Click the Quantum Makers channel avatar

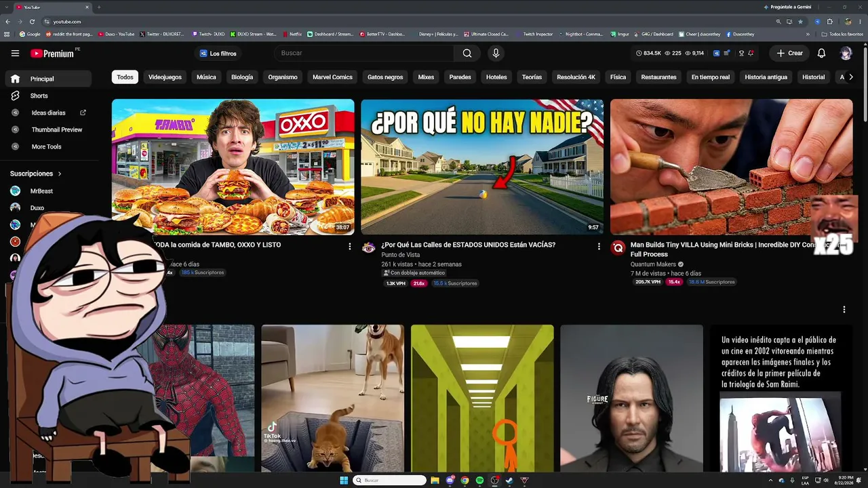click(618, 247)
